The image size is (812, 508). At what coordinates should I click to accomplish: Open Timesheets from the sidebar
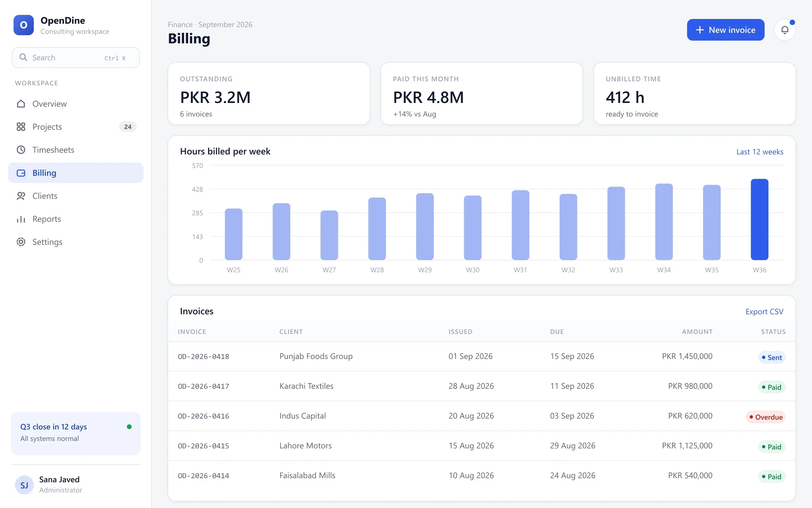(76, 150)
